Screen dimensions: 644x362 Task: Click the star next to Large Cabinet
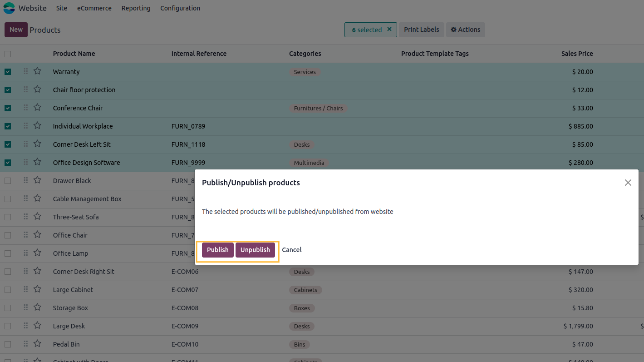point(37,289)
